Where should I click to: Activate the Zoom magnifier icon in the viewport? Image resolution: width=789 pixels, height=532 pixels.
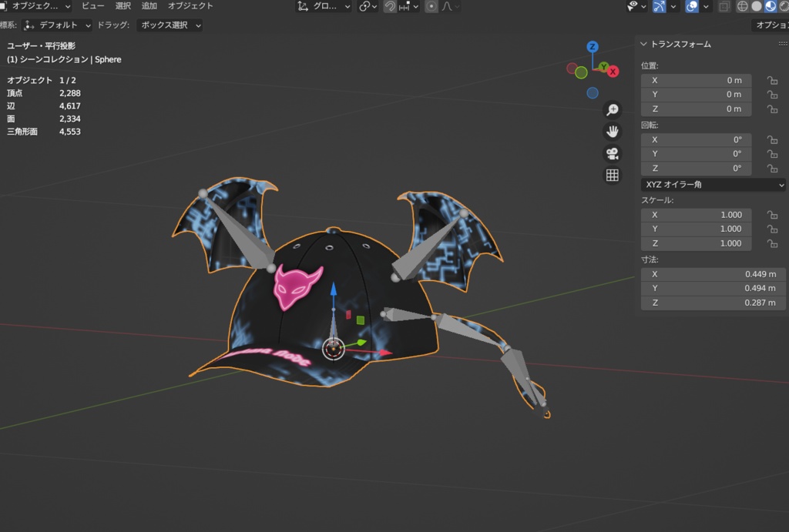click(613, 109)
